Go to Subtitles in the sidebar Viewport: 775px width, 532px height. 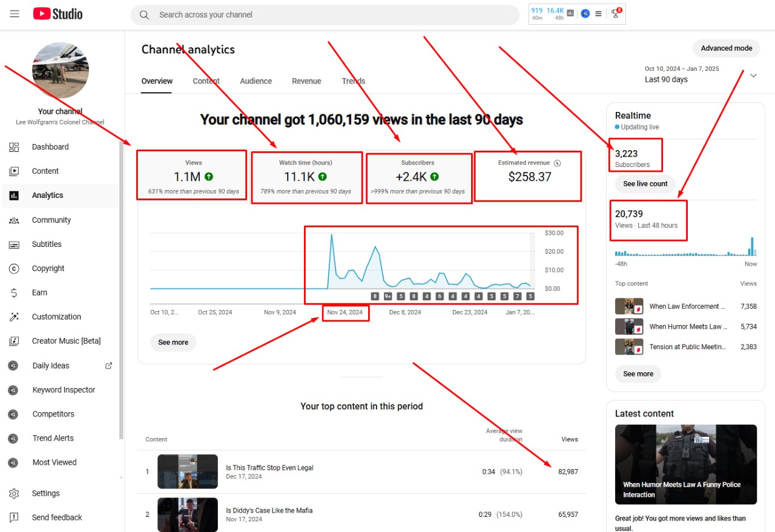(47, 245)
